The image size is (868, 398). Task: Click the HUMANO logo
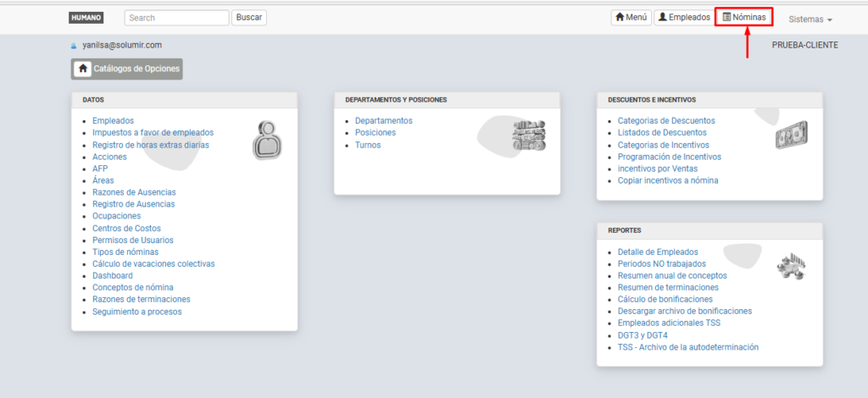click(85, 18)
